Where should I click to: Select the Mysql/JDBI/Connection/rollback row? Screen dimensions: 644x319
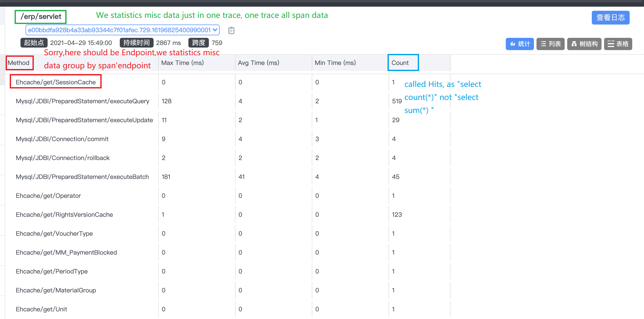click(x=62, y=158)
